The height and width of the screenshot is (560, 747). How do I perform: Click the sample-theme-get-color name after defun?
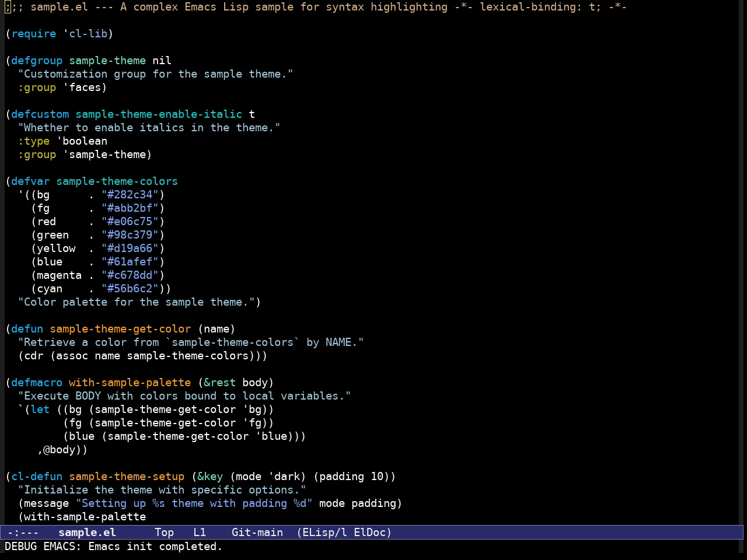(x=120, y=329)
